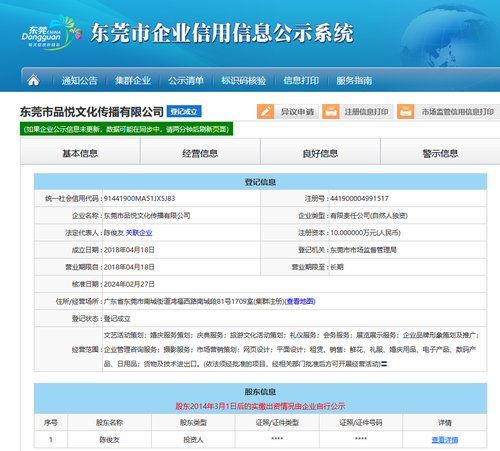Click the 股东类型 column header
Viewport: 500px width, 451px height.
pos(193,423)
